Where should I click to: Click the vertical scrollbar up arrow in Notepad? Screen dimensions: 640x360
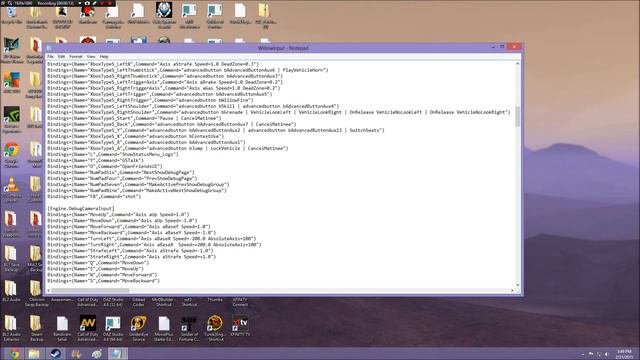[518, 64]
